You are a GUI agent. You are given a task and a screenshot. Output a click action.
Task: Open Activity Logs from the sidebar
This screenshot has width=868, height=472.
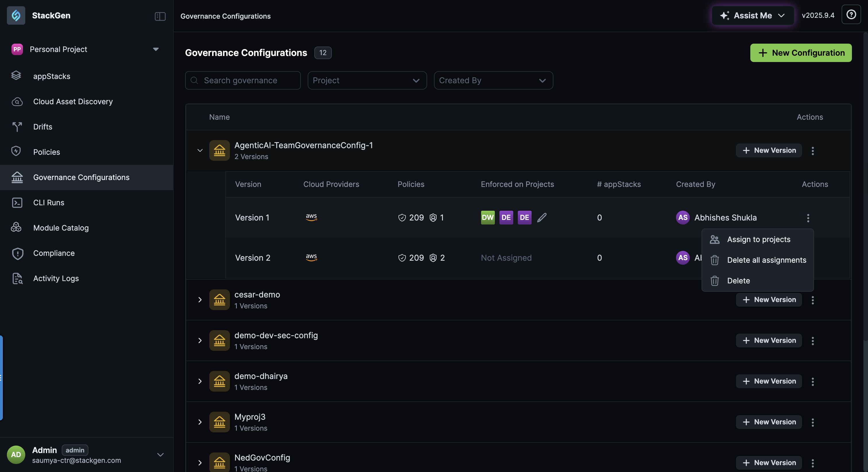pyautogui.click(x=56, y=278)
